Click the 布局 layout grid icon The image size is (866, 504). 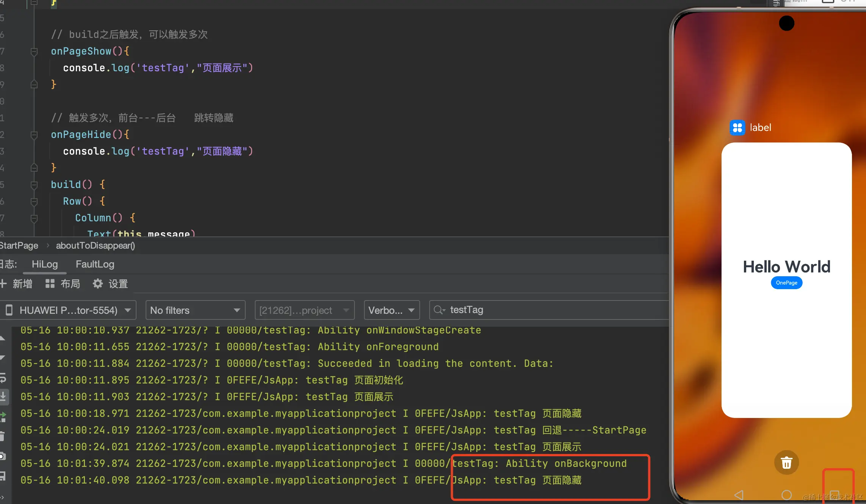[x=50, y=284]
